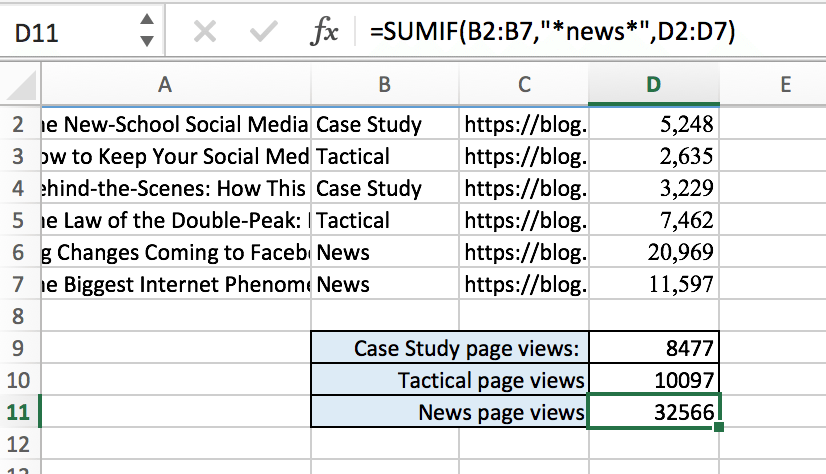Click cell with value 5,248
Screen dimensions: 826x474
click(x=654, y=124)
